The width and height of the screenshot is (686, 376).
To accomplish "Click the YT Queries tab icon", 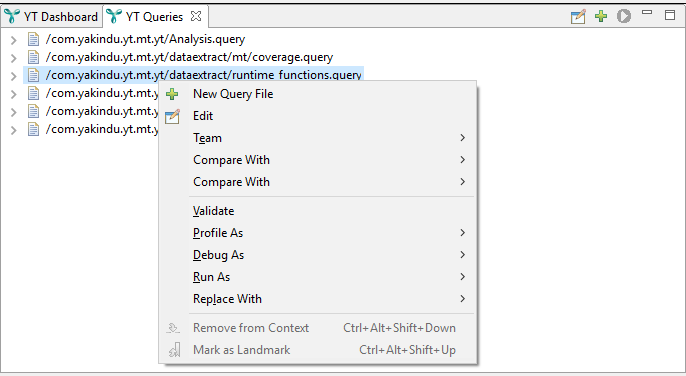I will (114, 16).
